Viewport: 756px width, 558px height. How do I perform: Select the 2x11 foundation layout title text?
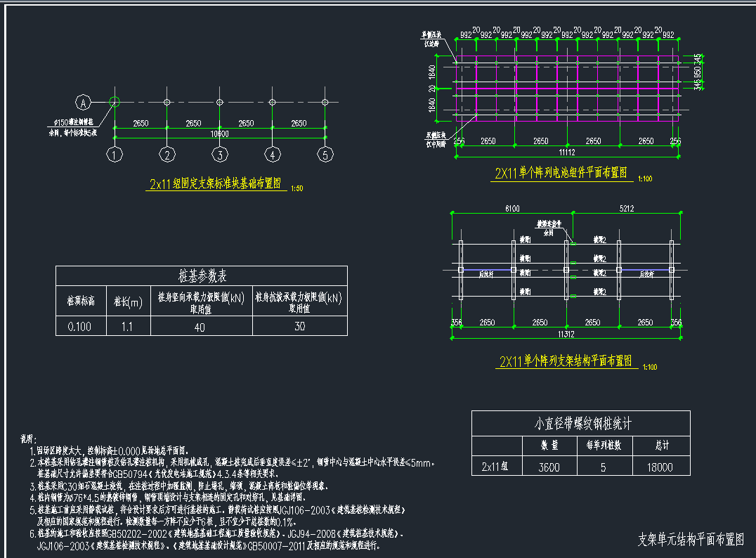[x=215, y=185]
